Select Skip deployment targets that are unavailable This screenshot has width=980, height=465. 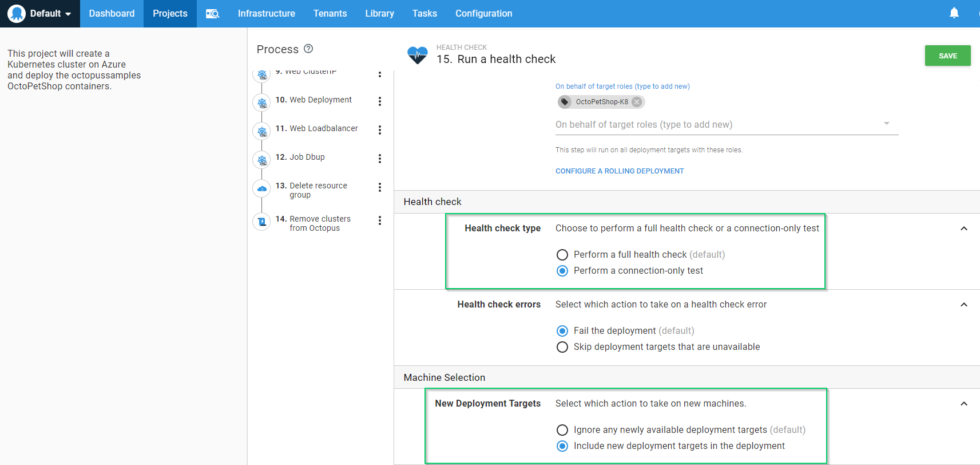pos(562,347)
